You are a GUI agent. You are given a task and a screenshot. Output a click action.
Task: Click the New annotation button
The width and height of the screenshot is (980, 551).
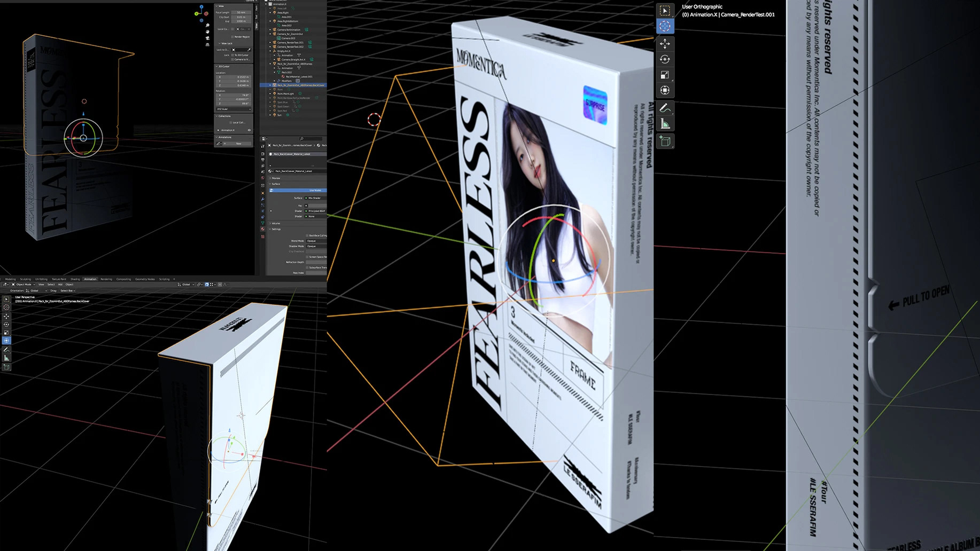click(237, 144)
